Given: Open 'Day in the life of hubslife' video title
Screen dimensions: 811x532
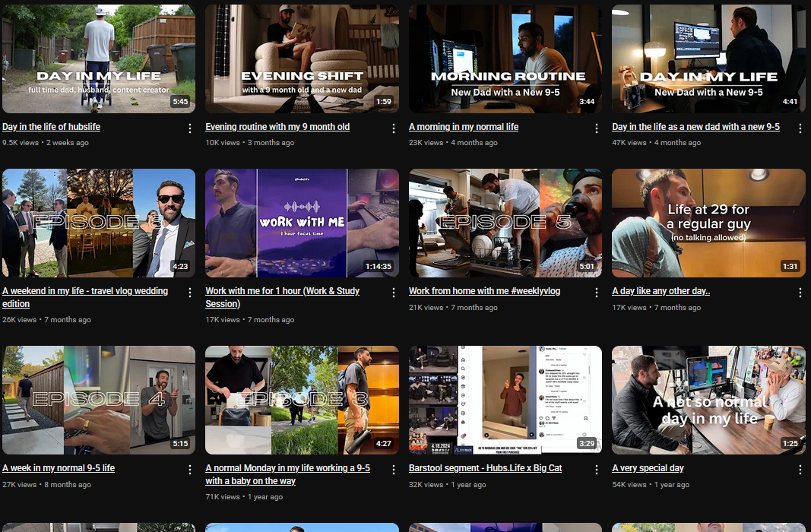Looking at the screenshot, I should pos(51,127).
